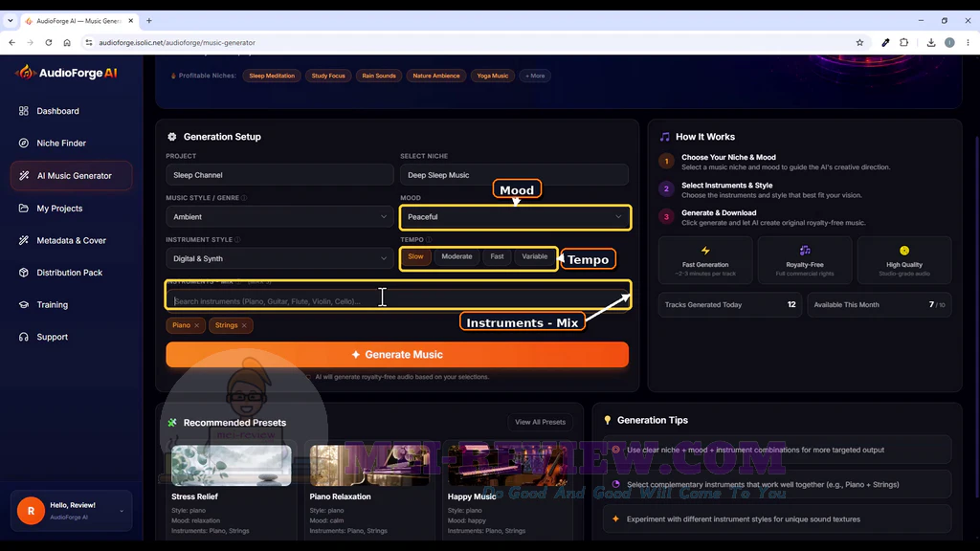Screen dimensions: 980x551
Task: Click the eyedropper icon in browser toolbar
Action: click(885, 42)
